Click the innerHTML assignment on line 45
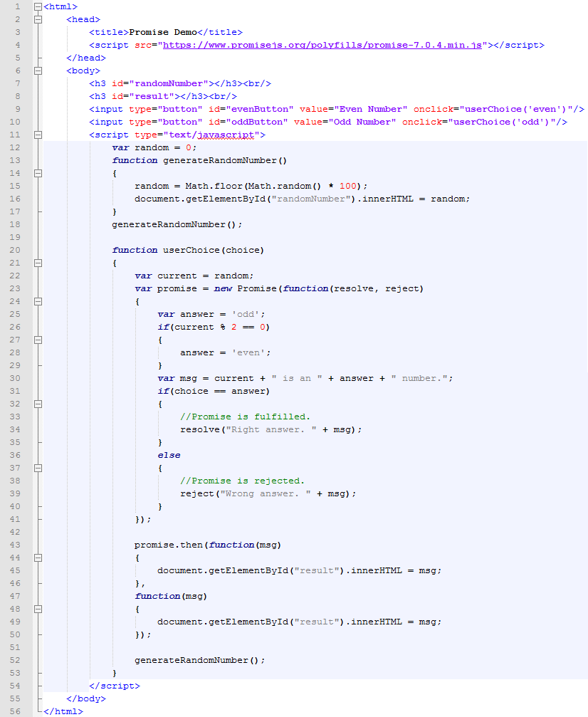 tap(300, 570)
